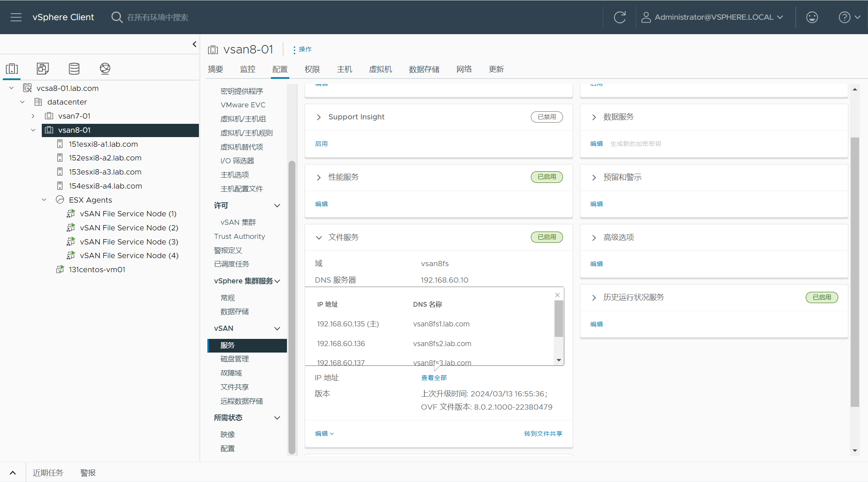Image resolution: width=868 pixels, height=482 pixels.
Task: Click the cluster icon beside vsan8-01 title
Action: (213, 50)
